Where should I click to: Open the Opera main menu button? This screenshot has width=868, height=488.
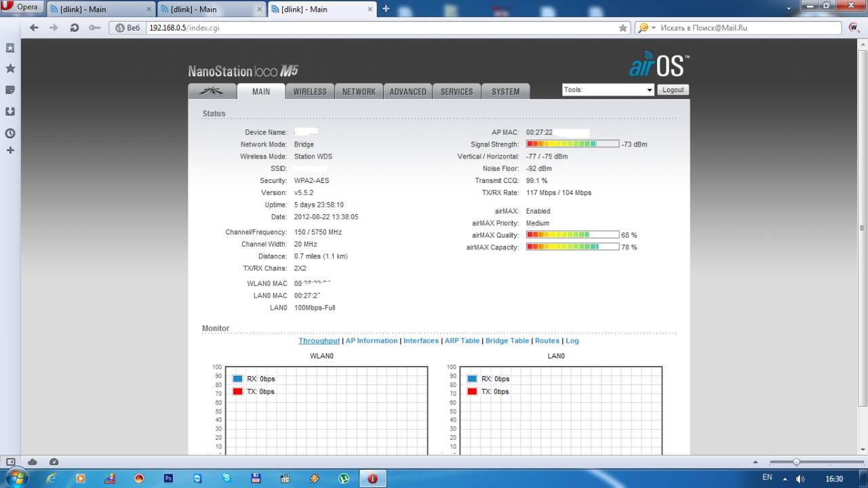[22, 7]
